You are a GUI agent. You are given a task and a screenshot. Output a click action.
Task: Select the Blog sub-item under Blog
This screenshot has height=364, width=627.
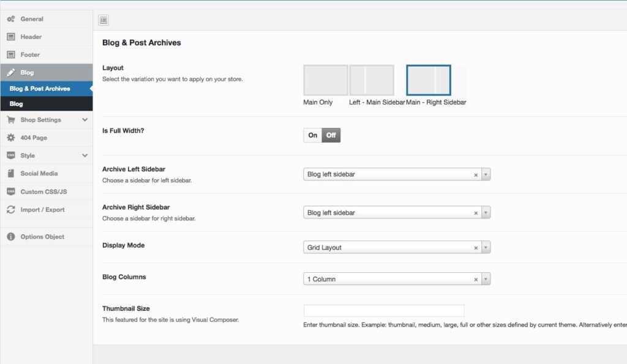click(17, 104)
